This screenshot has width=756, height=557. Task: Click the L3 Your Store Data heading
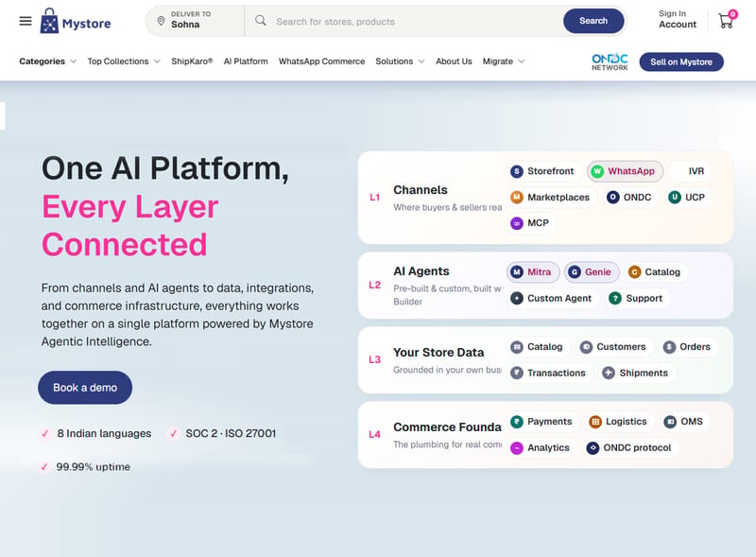click(438, 353)
